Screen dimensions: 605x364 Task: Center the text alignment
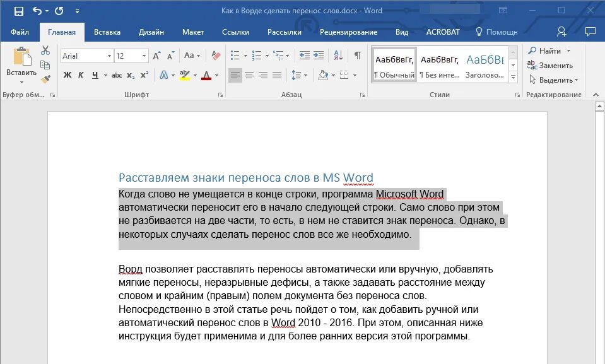tap(249, 75)
